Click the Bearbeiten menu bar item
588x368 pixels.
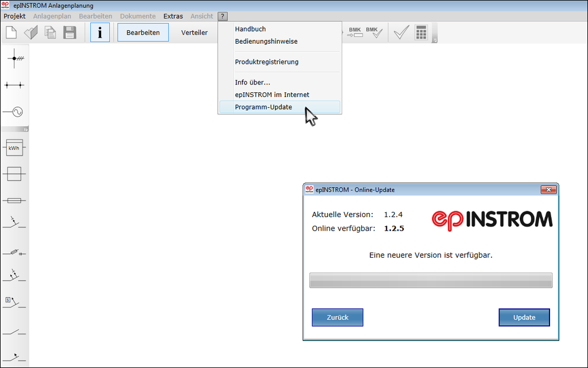tap(96, 16)
